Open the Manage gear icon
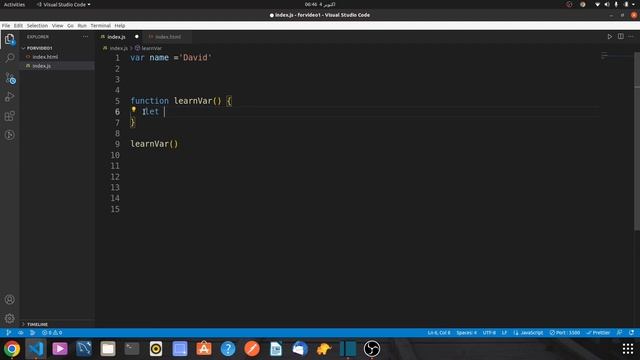This screenshot has width=640, height=360. point(10,318)
